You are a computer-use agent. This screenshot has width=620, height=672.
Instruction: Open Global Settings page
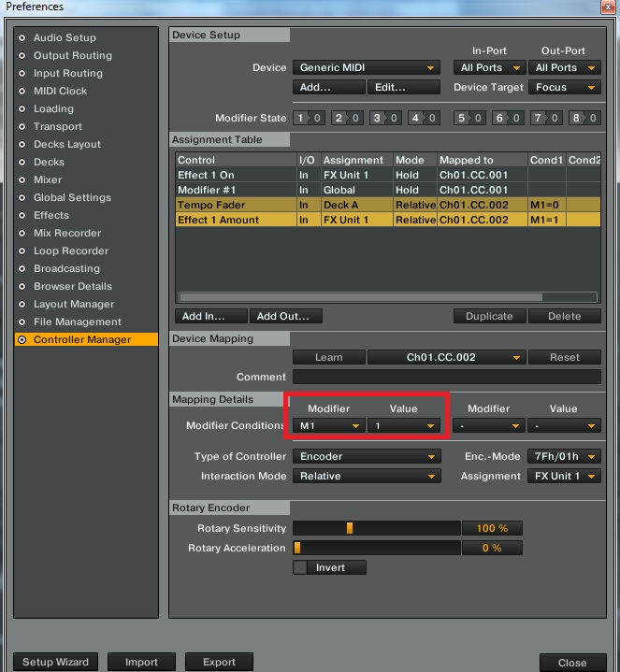72,197
